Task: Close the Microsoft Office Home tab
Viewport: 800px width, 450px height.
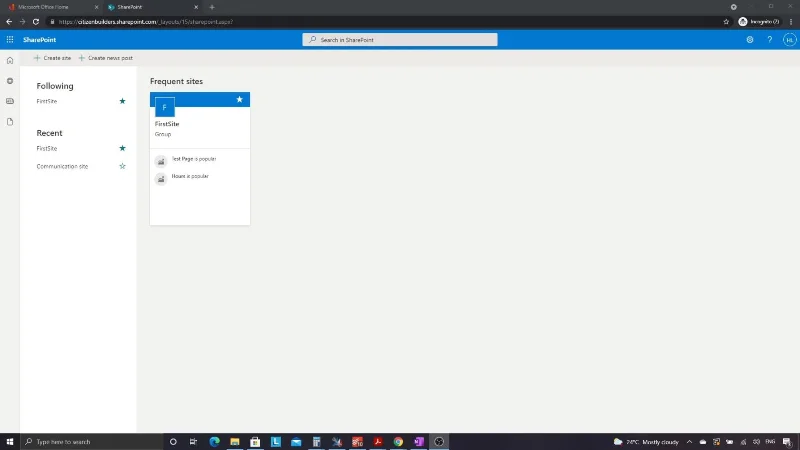Action: click(x=96, y=7)
